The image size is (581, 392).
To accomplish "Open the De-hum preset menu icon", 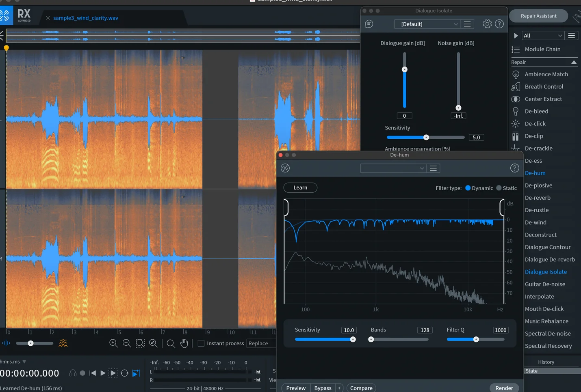I will tap(433, 168).
